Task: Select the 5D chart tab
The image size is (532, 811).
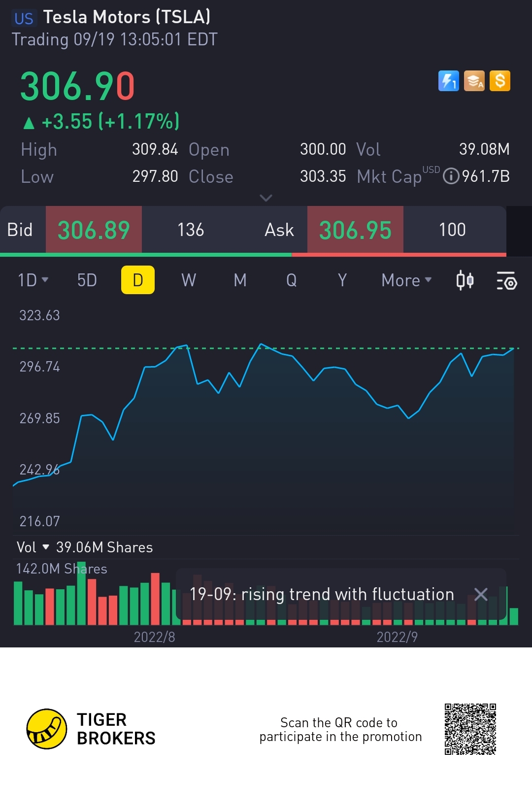Action: (x=87, y=280)
